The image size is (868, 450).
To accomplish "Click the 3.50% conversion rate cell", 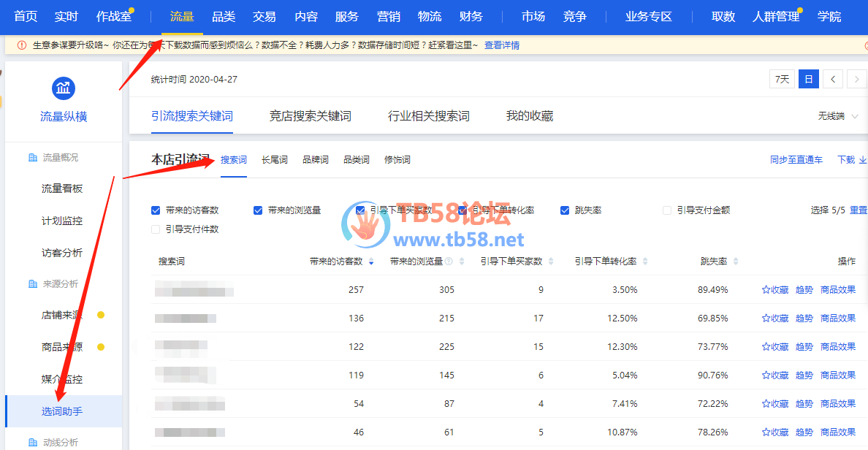I will pyautogui.click(x=625, y=289).
